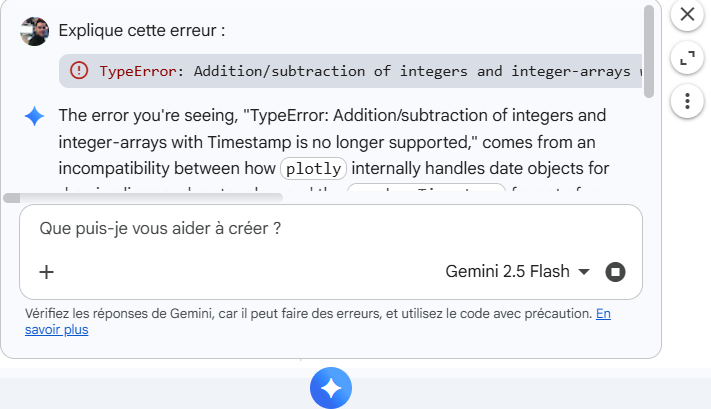711x409 pixels.
Task: Expand the chat panel to fullscreen
Action: point(686,58)
